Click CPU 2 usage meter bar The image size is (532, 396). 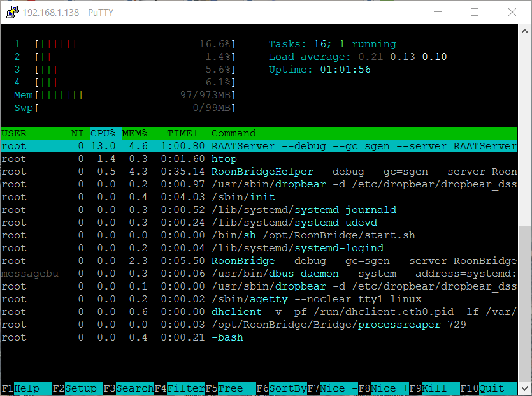click(135, 57)
